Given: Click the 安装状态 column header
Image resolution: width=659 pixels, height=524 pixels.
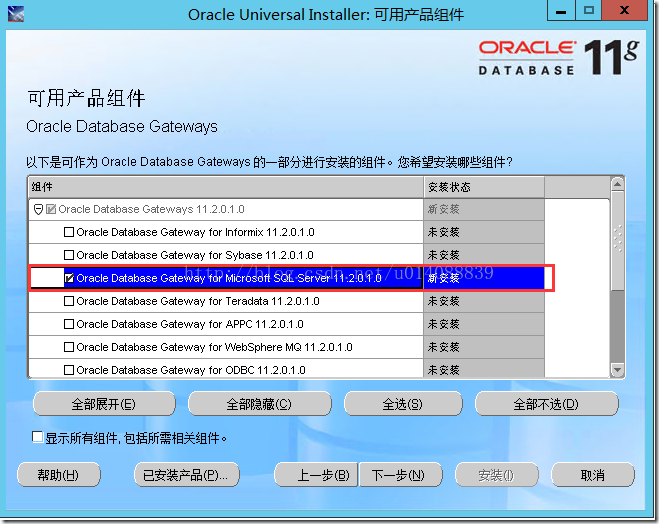Looking at the screenshot, I should coord(484,187).
